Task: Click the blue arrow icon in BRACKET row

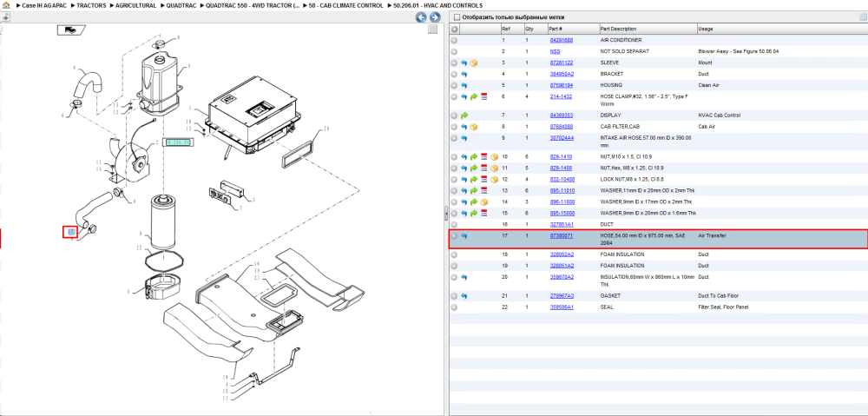Action: coord(464,74)
